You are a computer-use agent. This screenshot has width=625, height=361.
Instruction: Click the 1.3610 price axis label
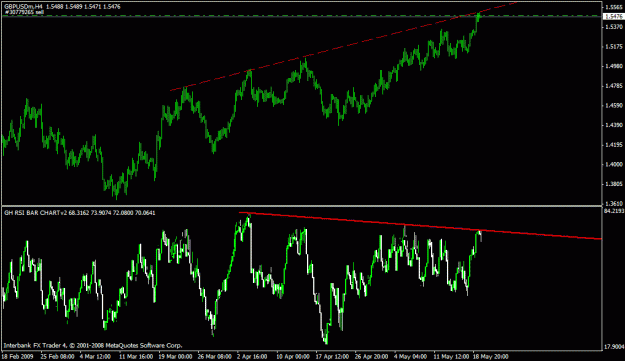coord(614,204)
